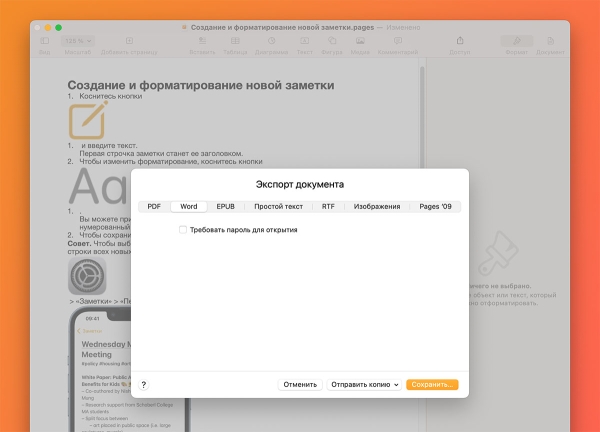Click the Settings gear image in the document

pyautogui.click(x=87, y=276)
